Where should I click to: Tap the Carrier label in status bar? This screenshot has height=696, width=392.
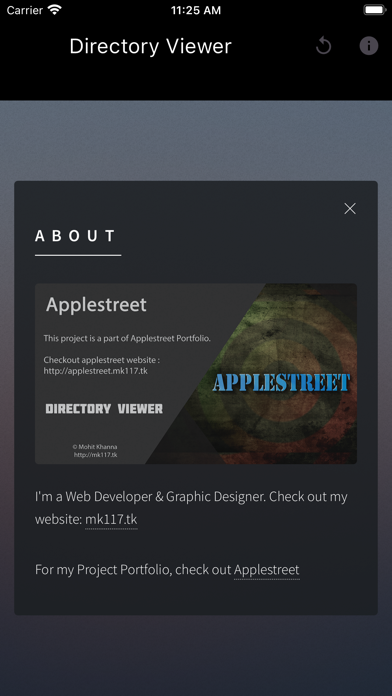tap(25, 10)
